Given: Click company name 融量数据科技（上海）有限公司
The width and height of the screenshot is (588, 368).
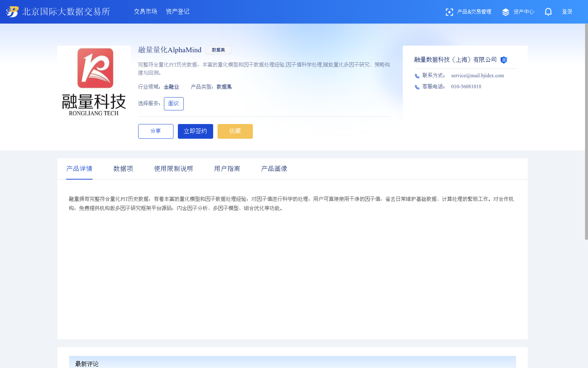Looking at the screenshot, I should coord(456,60).
